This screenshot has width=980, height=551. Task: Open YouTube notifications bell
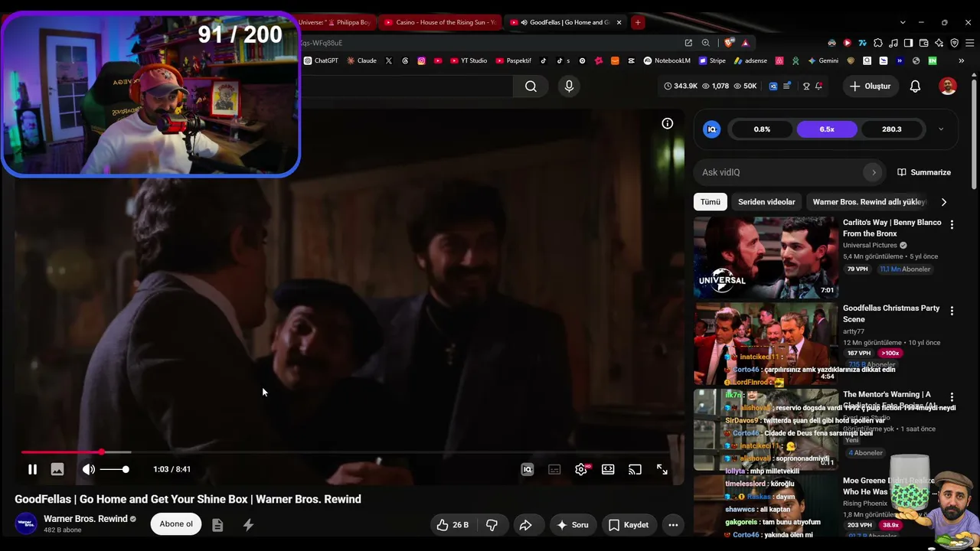tap(915, 86)
